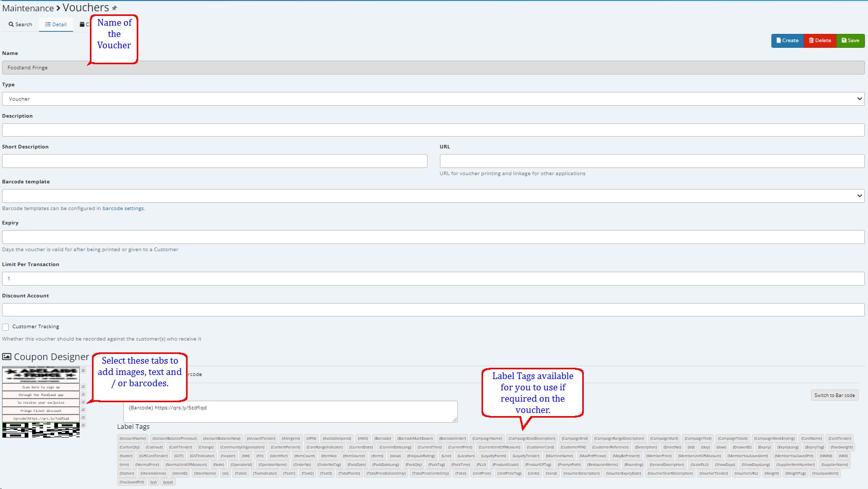Open the Search tab

coord(21,24)
